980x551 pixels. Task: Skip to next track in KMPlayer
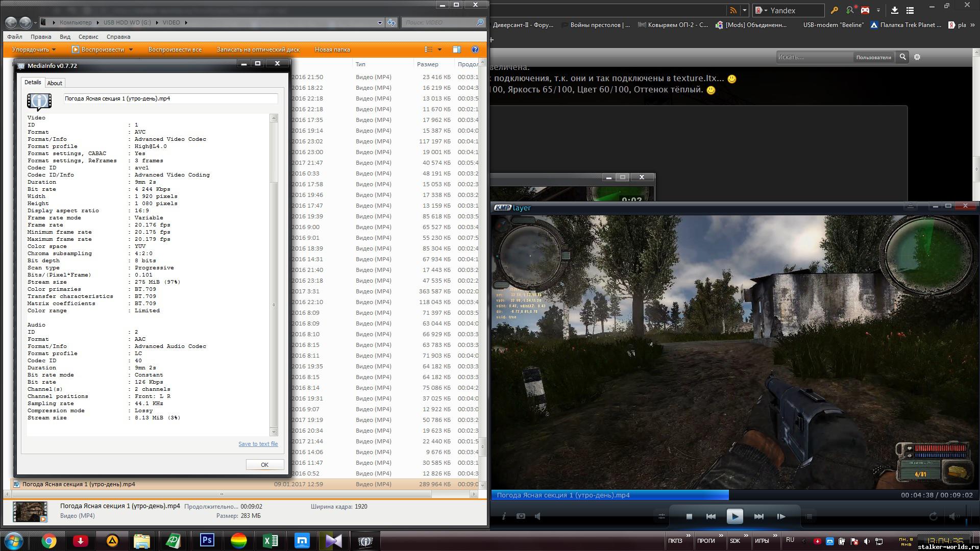pyautogui.click(x=759, y=516)
